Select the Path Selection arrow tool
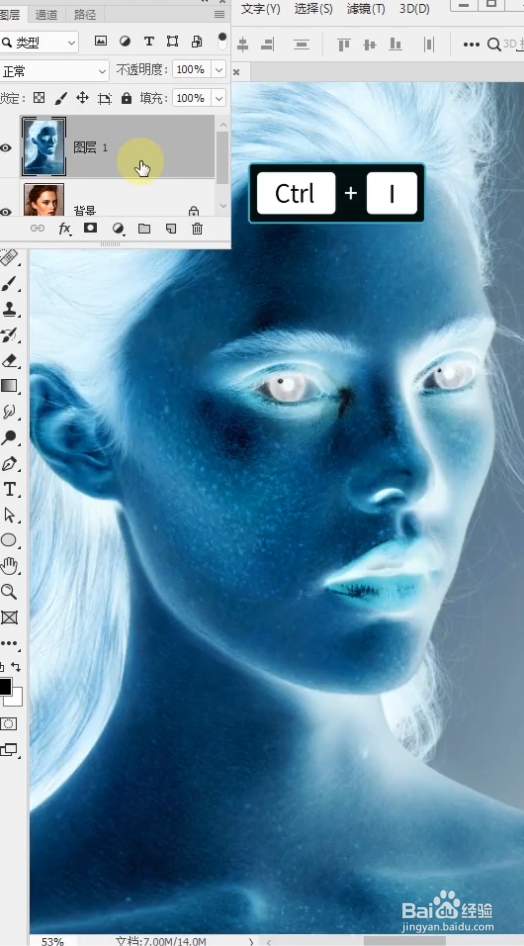 point(8,515)
